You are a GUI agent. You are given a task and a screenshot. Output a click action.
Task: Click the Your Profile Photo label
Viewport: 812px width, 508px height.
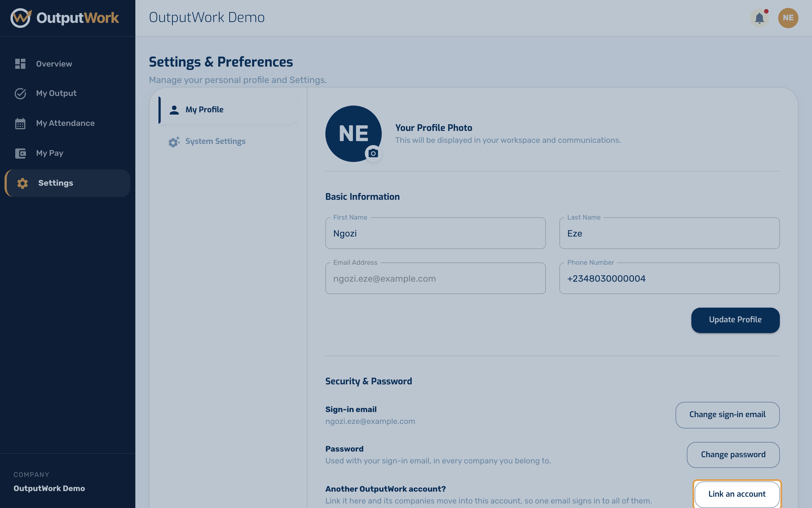pos(434,128)
